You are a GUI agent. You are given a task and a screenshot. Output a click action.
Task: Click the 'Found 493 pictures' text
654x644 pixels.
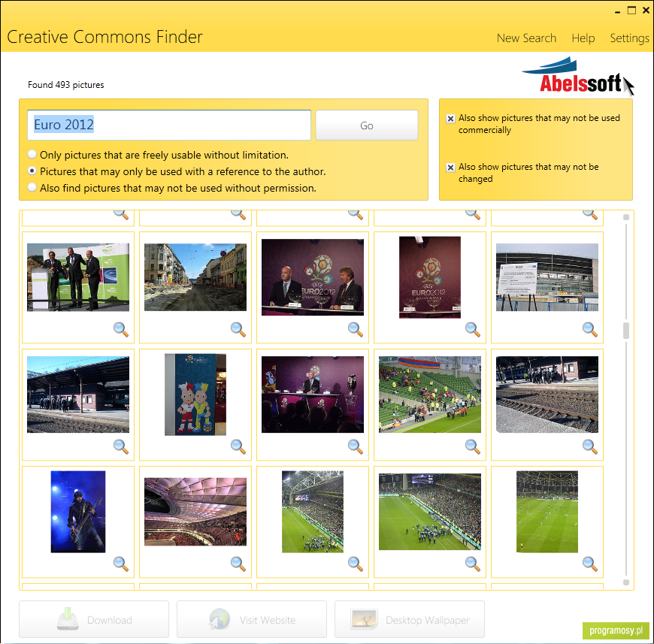coord(66,85)
